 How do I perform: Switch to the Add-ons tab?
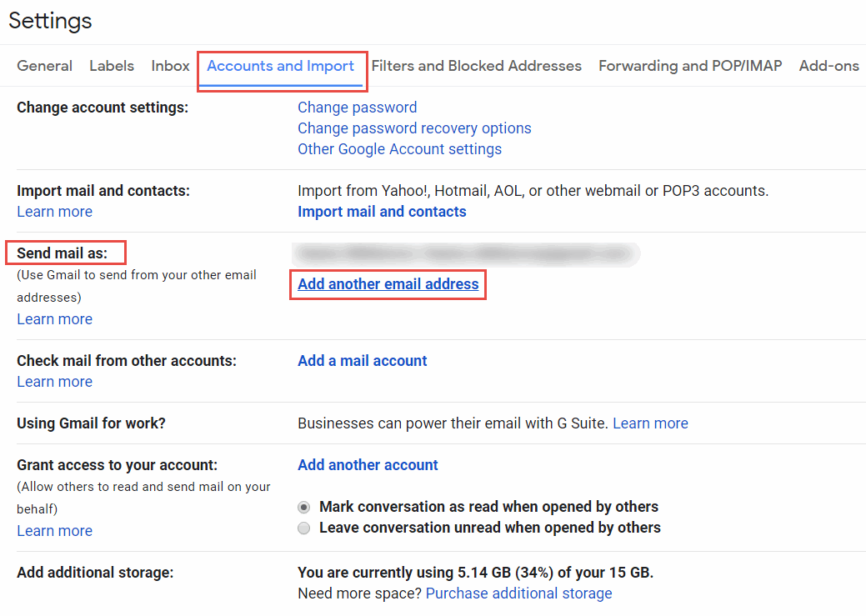(829, 66)
